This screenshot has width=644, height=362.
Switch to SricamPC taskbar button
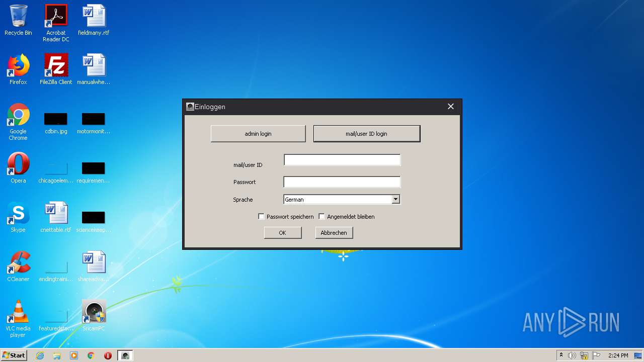(125, 355)
